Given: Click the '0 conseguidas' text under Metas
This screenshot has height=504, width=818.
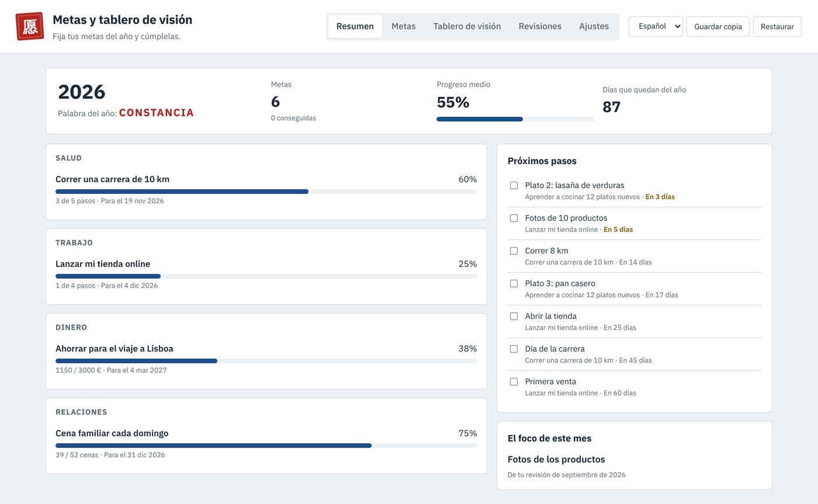Looking at the screenshot, I should coord(293,118).
